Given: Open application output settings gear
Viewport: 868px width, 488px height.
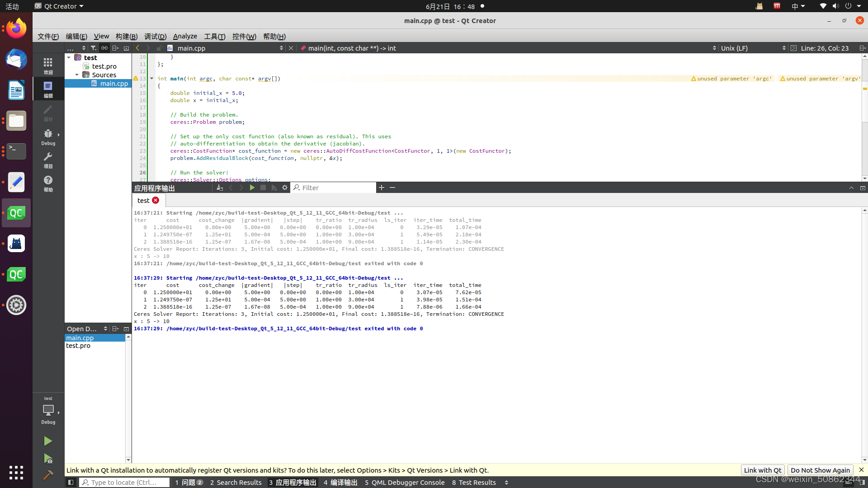Looking at the screenshot, I should [x=285, y=188].
